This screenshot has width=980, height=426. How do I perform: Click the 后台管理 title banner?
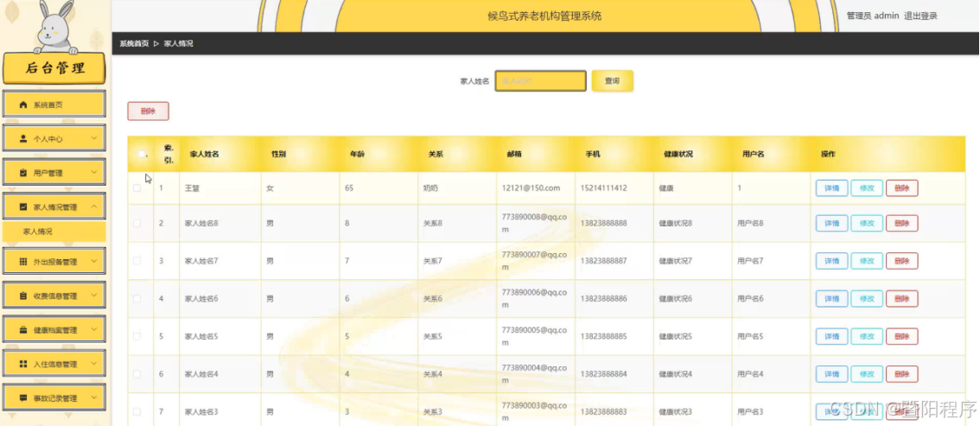54,69
